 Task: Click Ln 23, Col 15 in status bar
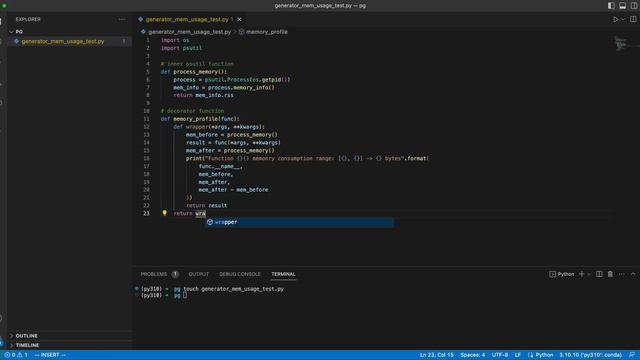436,355
